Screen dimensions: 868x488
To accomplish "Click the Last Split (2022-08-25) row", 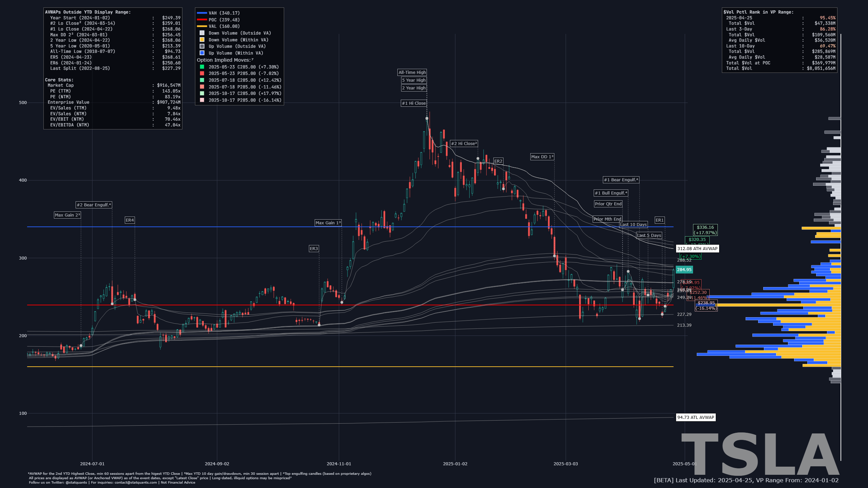I will [x=115, y=68].
